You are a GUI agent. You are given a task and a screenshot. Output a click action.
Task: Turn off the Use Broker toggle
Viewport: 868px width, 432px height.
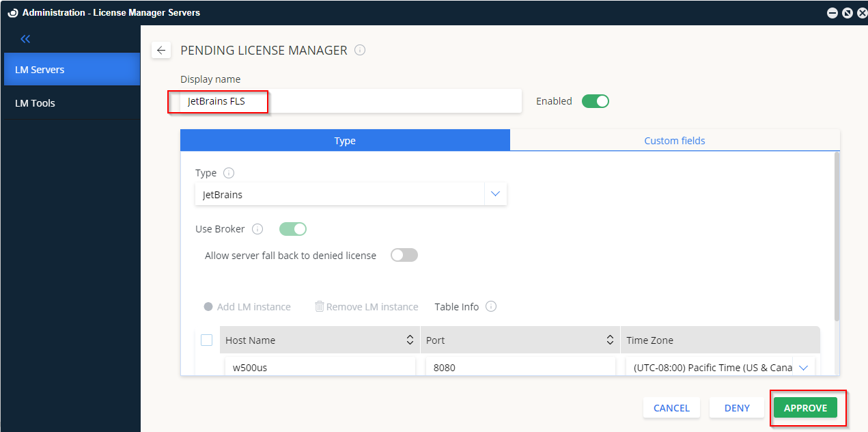click(x=292, y=229)
